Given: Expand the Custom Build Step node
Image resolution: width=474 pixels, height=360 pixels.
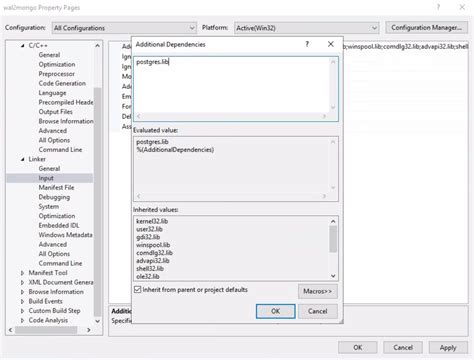Looking at the screenshot, I should (x=22, y=311).
